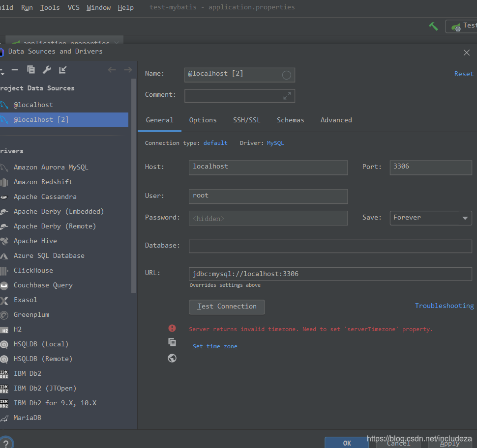Click the OK button
477x448 pixels.
(x=347, y=443)
